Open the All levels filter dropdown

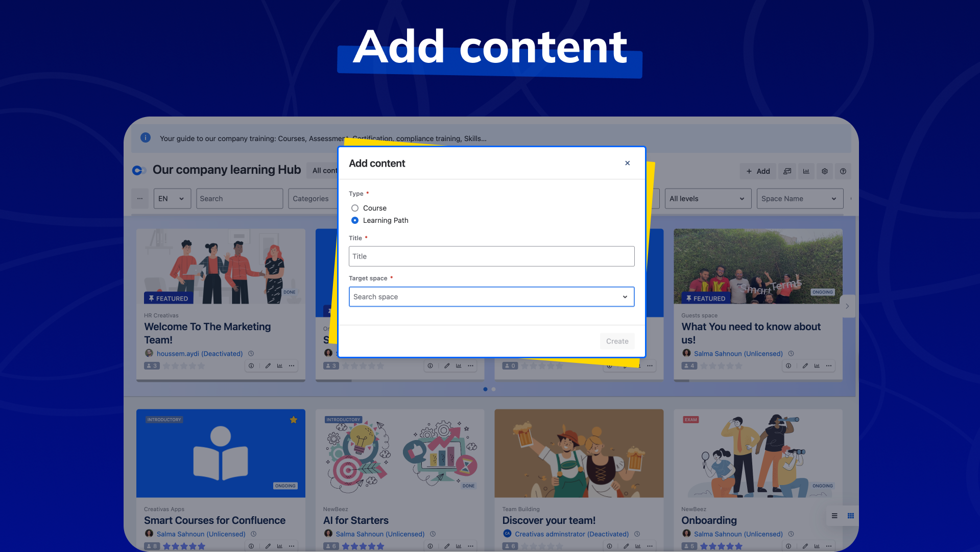click(707, 199)
